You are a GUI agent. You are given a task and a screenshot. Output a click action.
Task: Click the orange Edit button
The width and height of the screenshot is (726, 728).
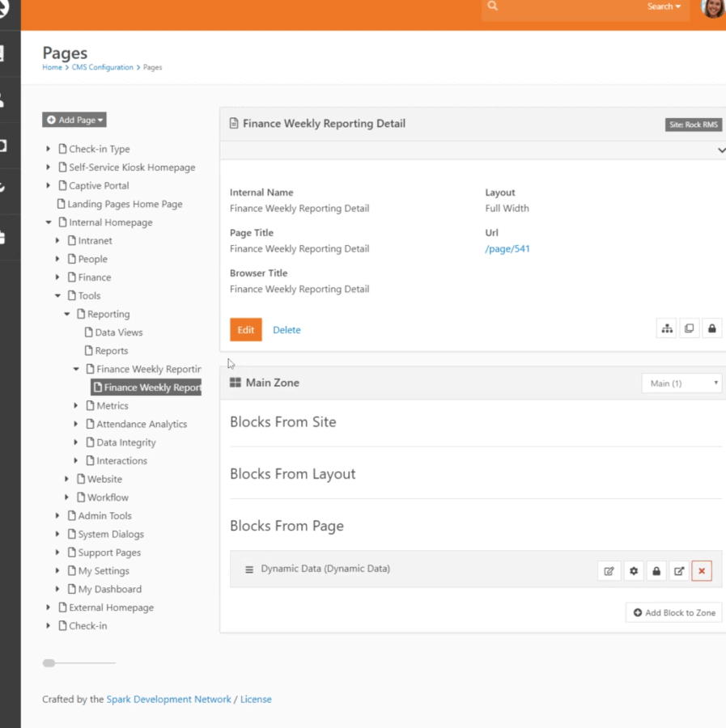[x=246, y=330]
